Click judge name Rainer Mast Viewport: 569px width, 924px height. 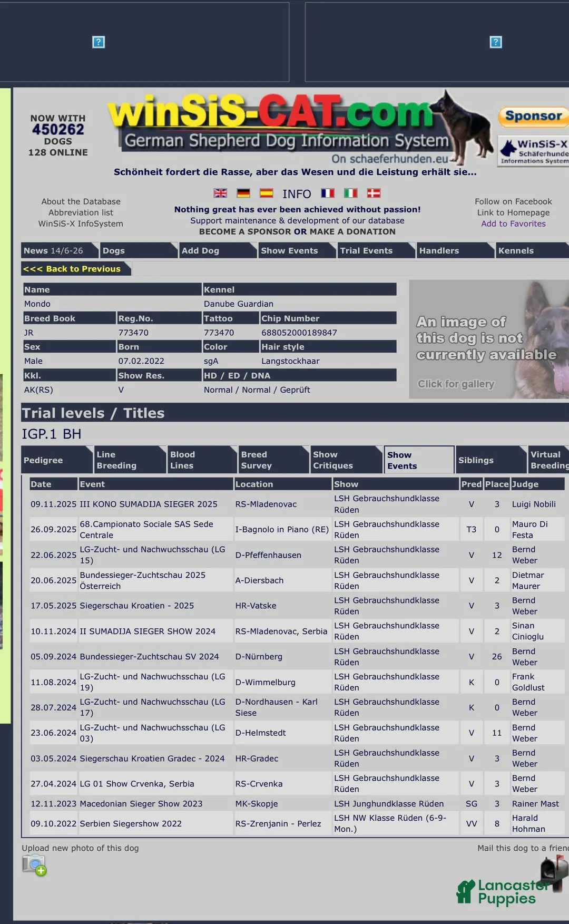(x=536, y=804)
